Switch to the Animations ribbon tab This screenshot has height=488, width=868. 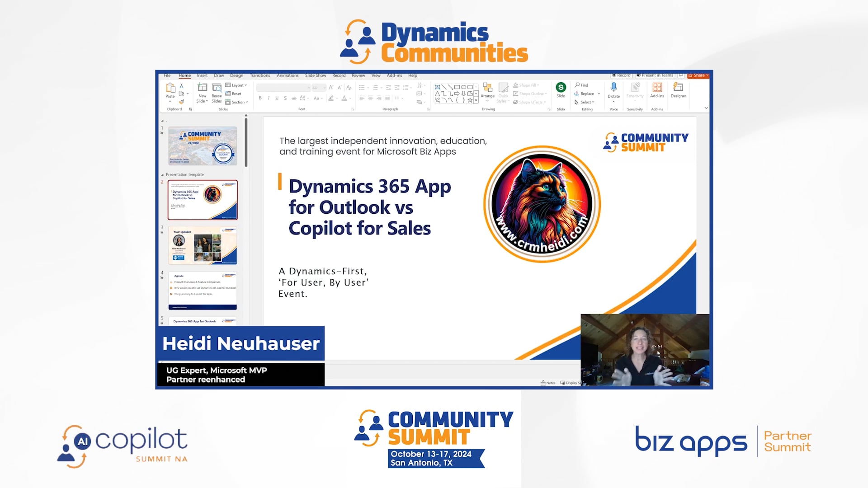coord(288,75)
